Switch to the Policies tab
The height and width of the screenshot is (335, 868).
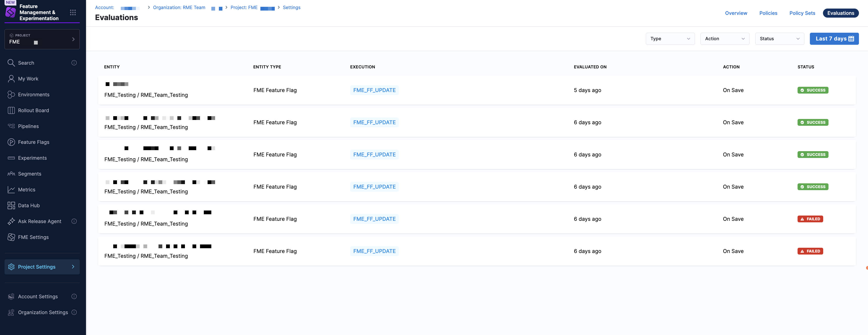coord(768,13)
